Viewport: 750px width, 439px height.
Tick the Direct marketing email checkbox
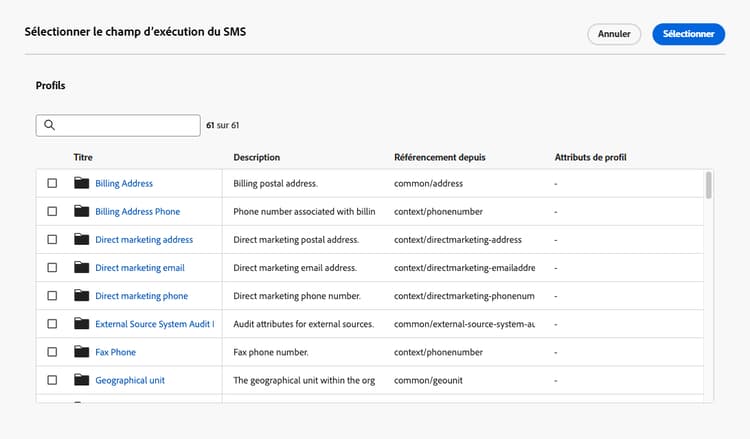click(52, 267)
